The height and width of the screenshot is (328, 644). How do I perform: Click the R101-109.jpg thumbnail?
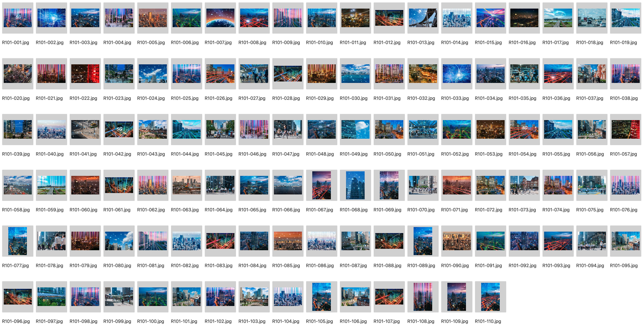[x=457, y=297]
